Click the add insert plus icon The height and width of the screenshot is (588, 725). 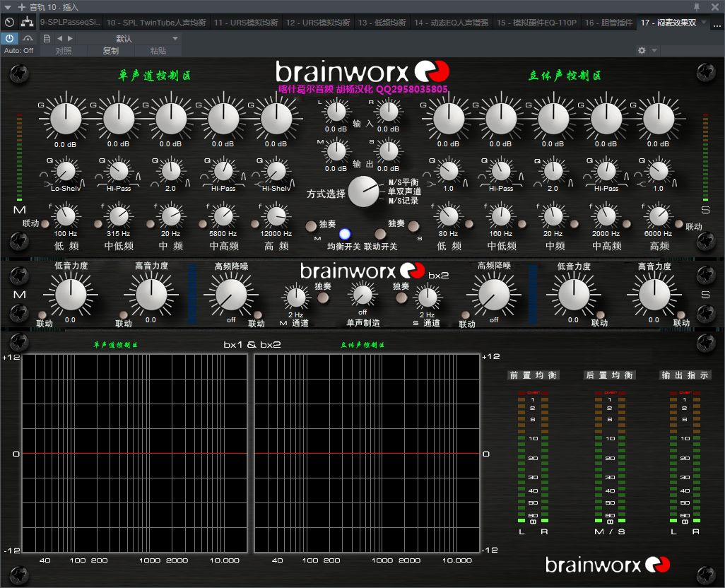click(21, 6)
